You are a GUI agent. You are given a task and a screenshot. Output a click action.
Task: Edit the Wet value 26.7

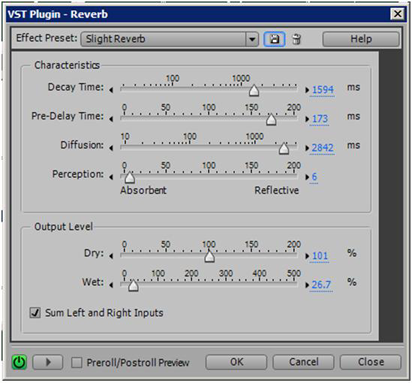321,285
